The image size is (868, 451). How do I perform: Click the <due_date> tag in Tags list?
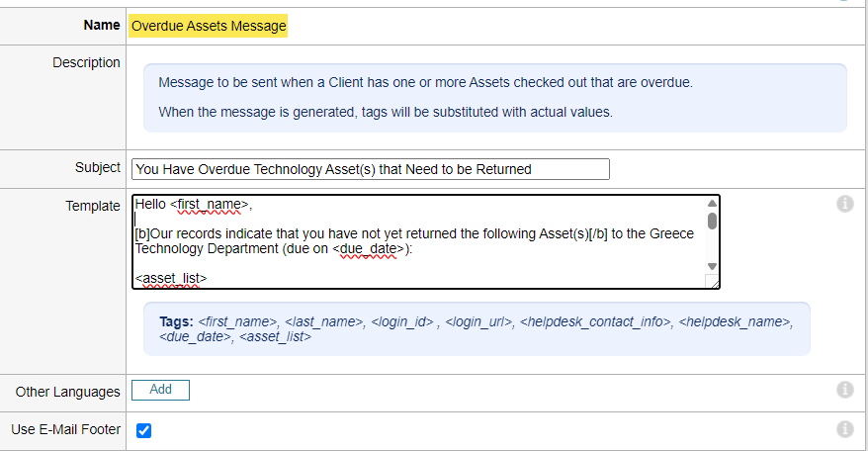click(195, 337)
